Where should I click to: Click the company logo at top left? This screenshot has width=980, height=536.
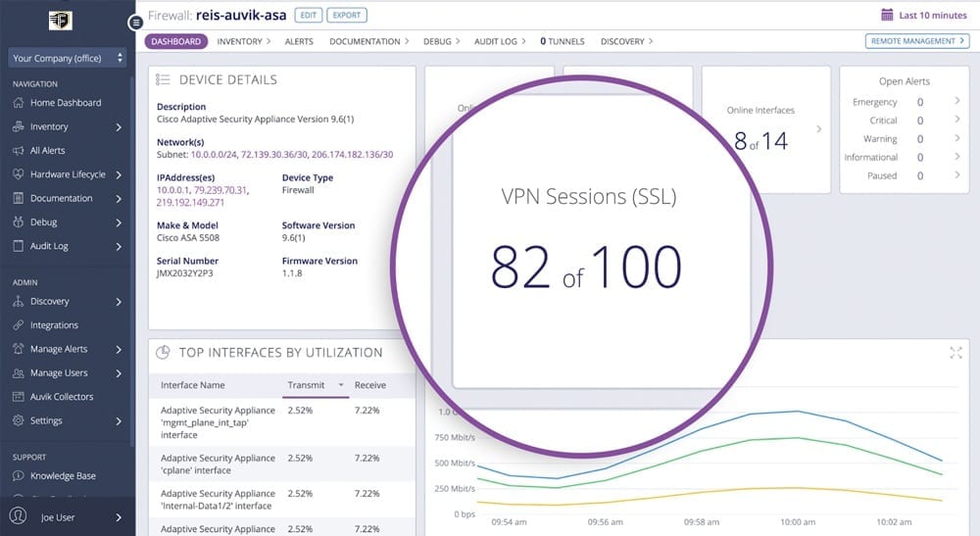[x=61, y=21]
